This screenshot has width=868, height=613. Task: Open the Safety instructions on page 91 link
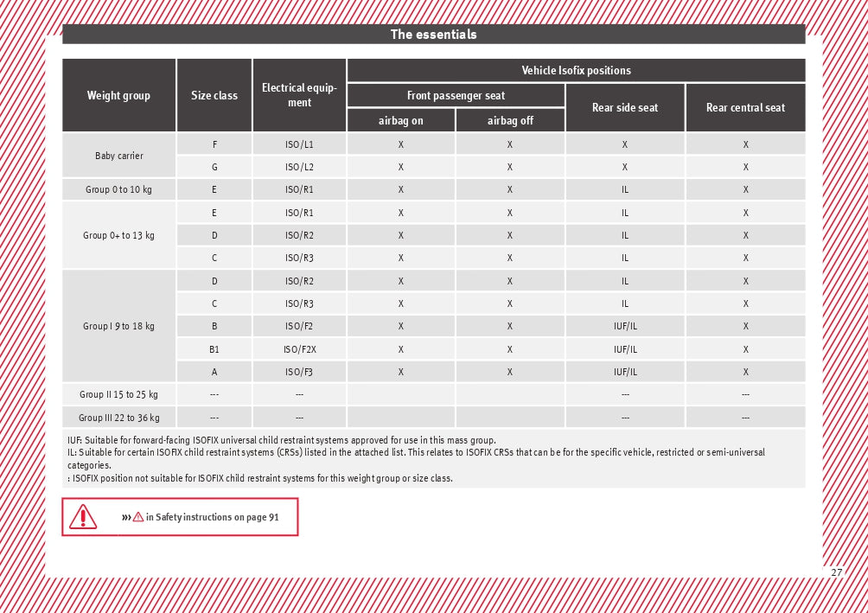pyautogui.click(x=212, y=517)
